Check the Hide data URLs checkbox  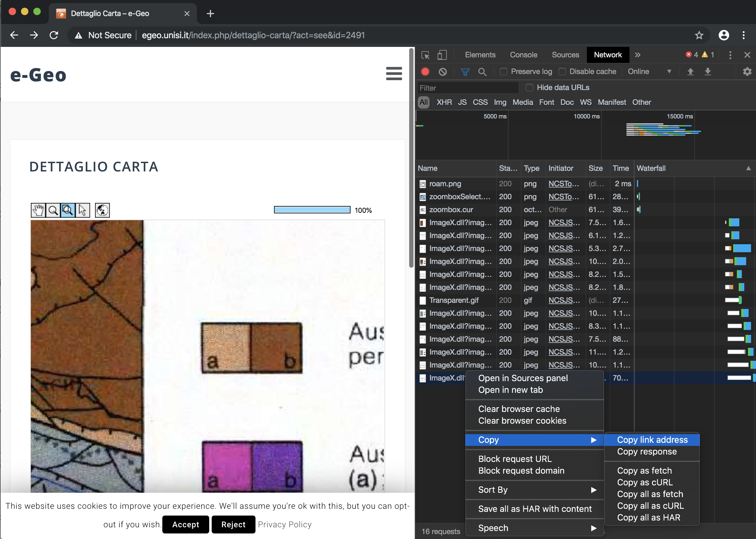(x=530, y=88)
